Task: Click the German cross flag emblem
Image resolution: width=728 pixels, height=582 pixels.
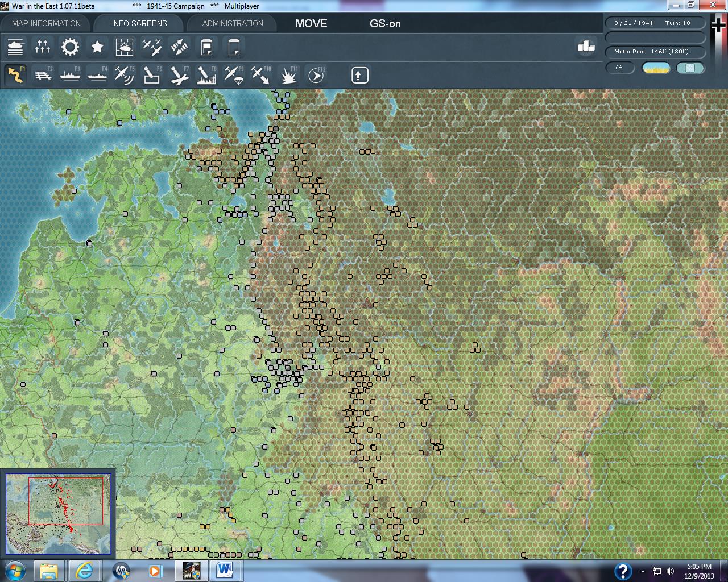Action: (x=719, y=26)
